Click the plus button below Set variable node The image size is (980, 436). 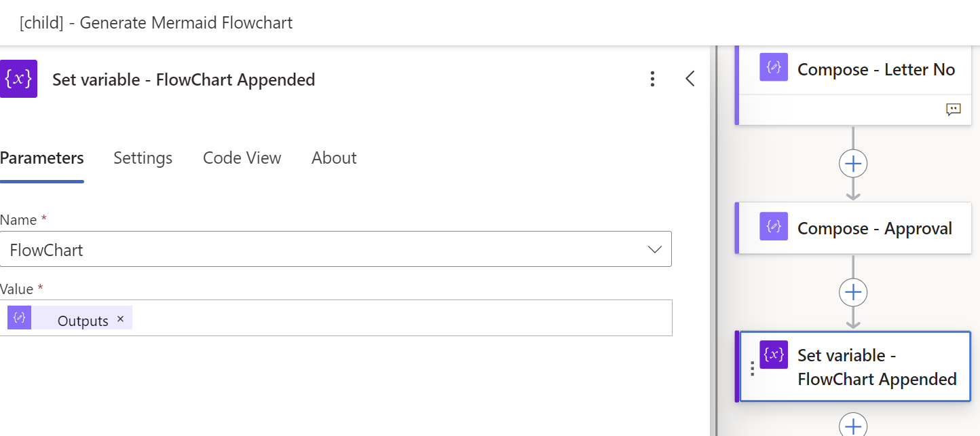pos(853,427)
